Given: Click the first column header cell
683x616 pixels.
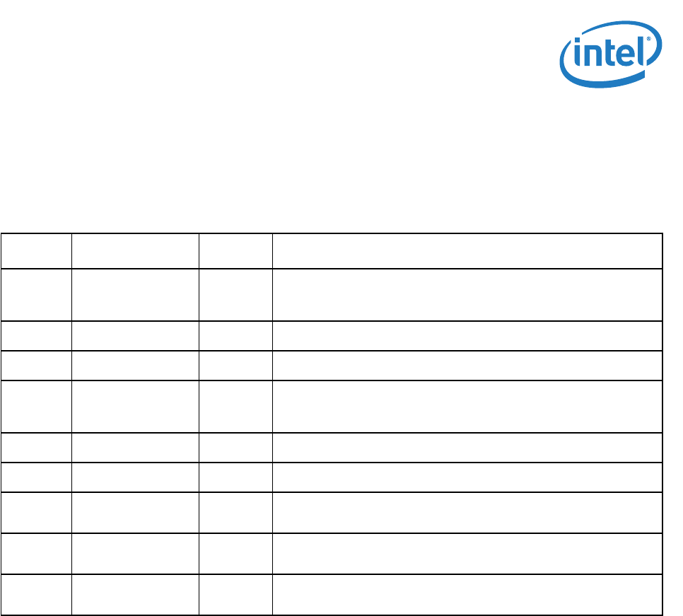Looking at the screenshot, I should (36, 251).
